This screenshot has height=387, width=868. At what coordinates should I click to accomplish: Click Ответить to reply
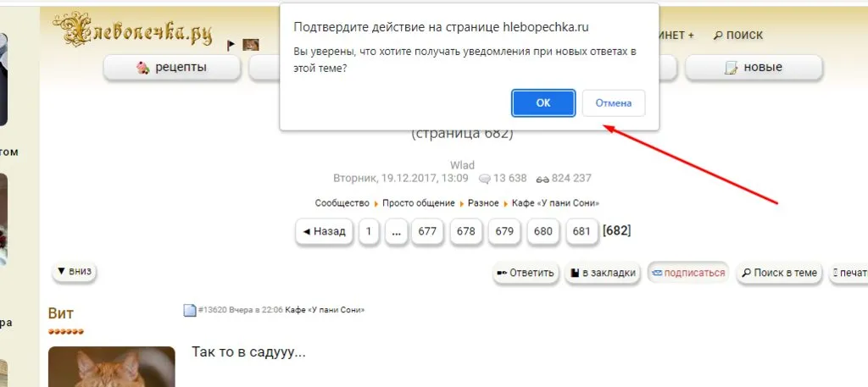click(526, 273)
